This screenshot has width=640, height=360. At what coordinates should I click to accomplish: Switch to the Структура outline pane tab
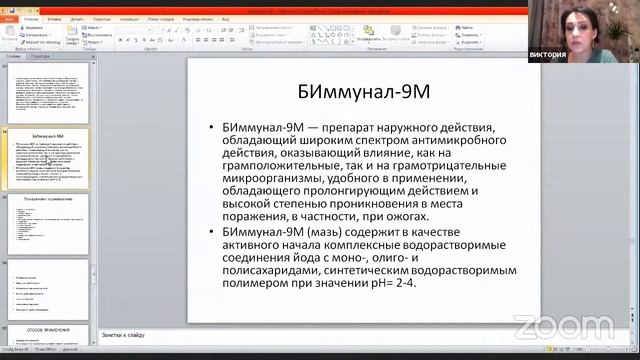coord(40,56)
